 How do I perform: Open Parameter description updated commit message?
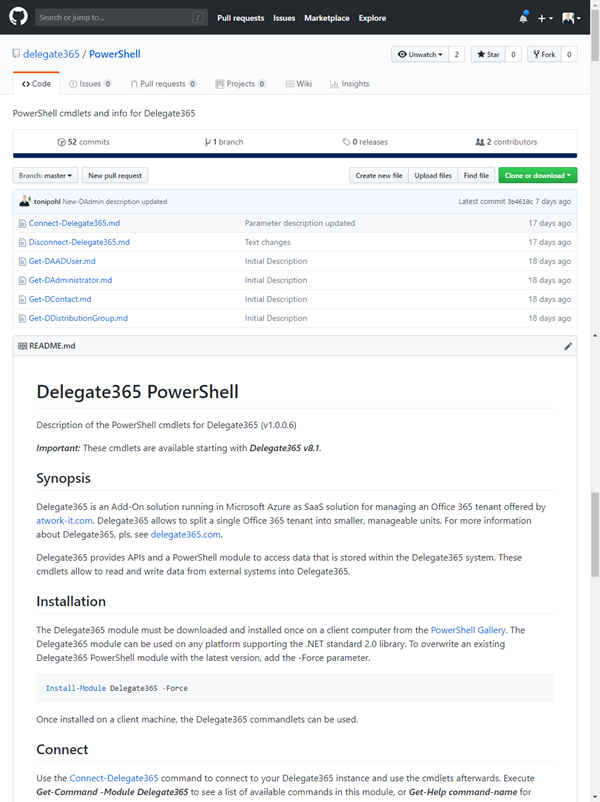(300, 223)
